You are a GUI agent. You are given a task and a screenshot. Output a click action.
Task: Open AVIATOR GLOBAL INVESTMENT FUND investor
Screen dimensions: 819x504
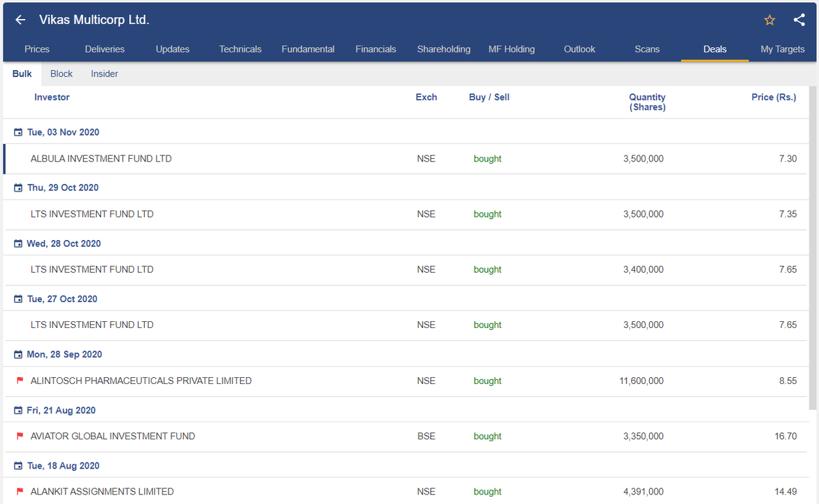113,436
